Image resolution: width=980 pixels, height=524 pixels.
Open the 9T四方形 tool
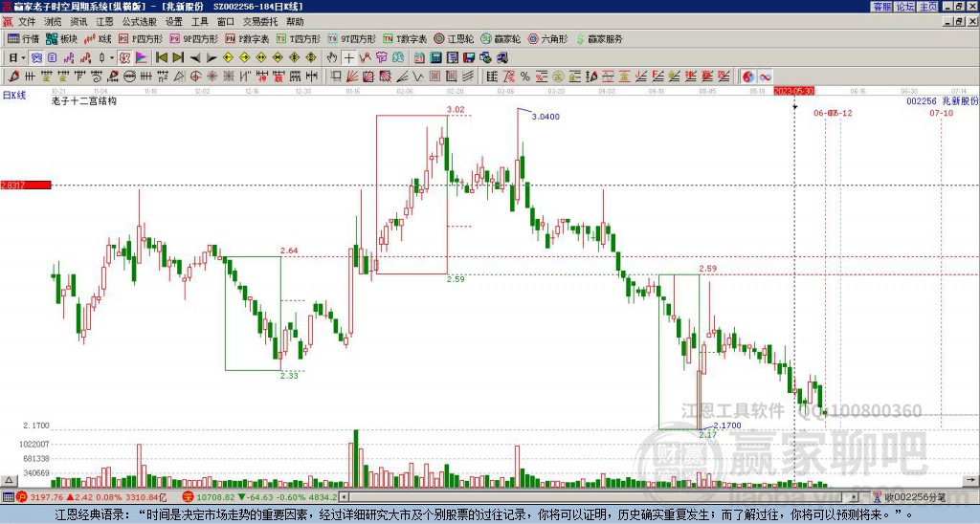(351, 38)
